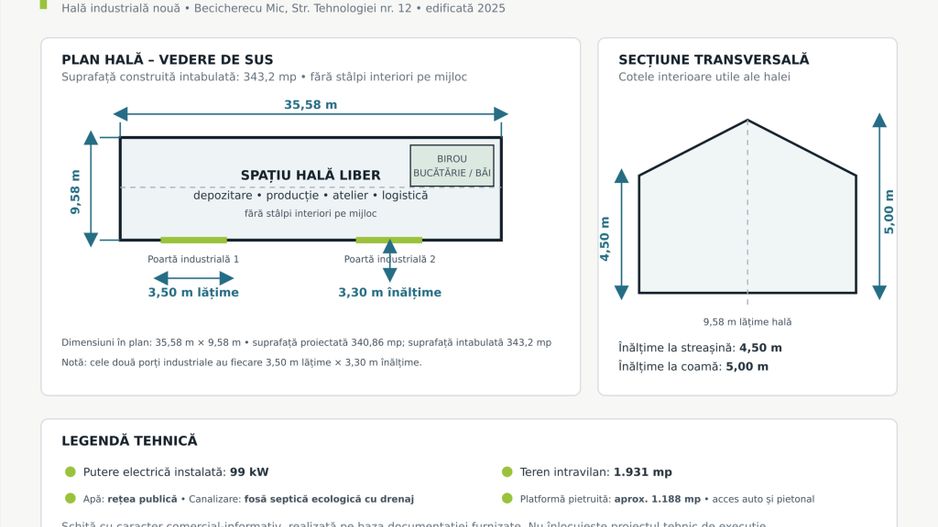Click the PLAN HALĂ – VEDERE DE SUS heading

168,60
